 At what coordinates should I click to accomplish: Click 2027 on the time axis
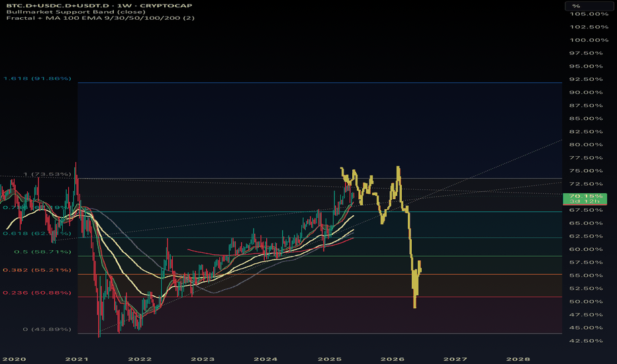point(455,359)
